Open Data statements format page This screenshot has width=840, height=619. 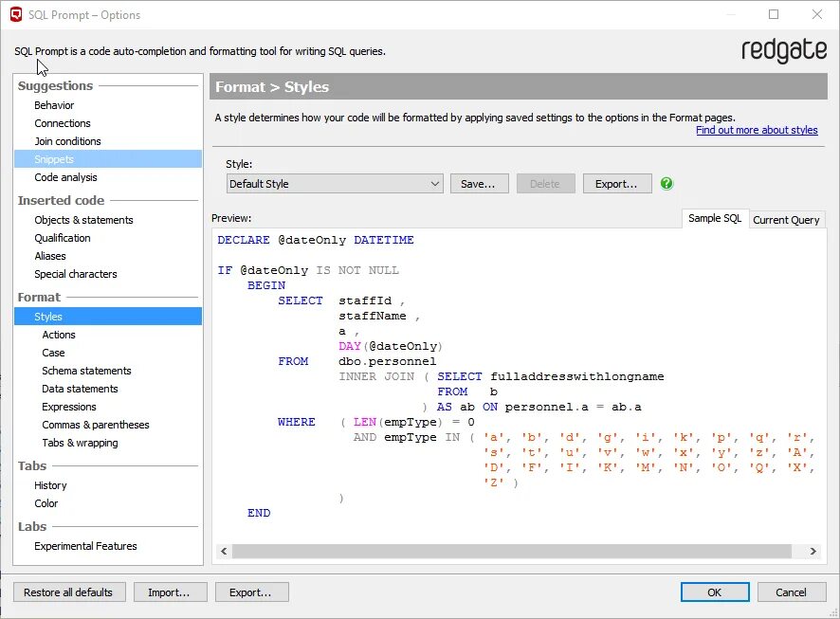tap(80, 389)
